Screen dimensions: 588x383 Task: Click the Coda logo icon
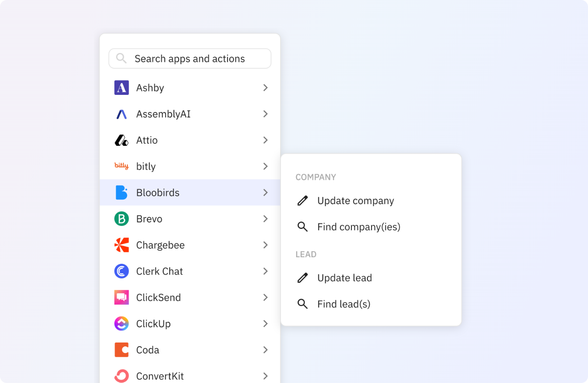click(121, 350)
